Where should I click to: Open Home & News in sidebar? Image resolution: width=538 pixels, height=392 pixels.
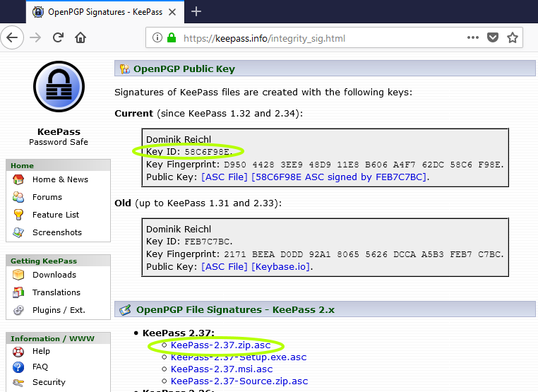(60, 179)
